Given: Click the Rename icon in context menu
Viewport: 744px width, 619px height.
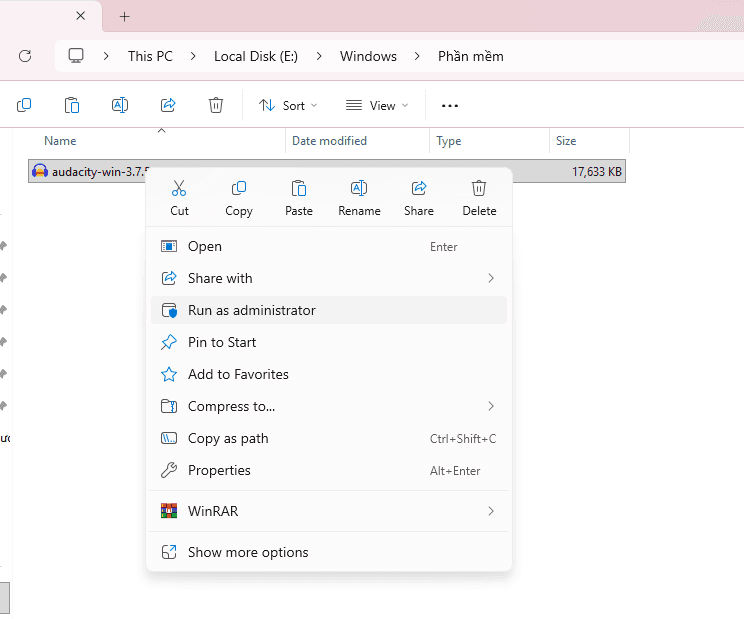Looking at the screenshot, I should [359, 189].
